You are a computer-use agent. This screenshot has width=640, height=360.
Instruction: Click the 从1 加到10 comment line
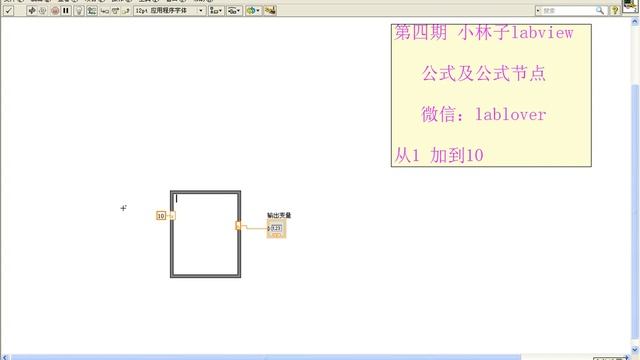click(x=439, y=156)
